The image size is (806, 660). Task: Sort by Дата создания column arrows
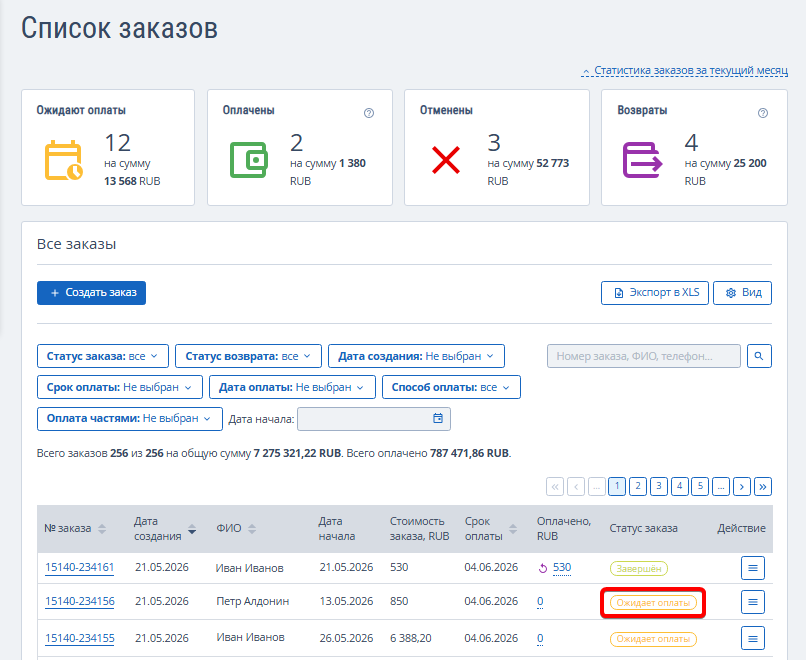click(192, 529)
